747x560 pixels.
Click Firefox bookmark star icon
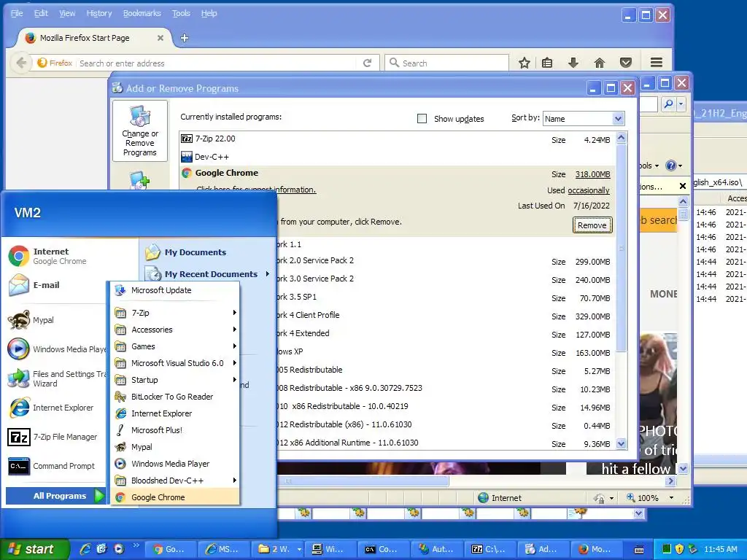[524, 63]
